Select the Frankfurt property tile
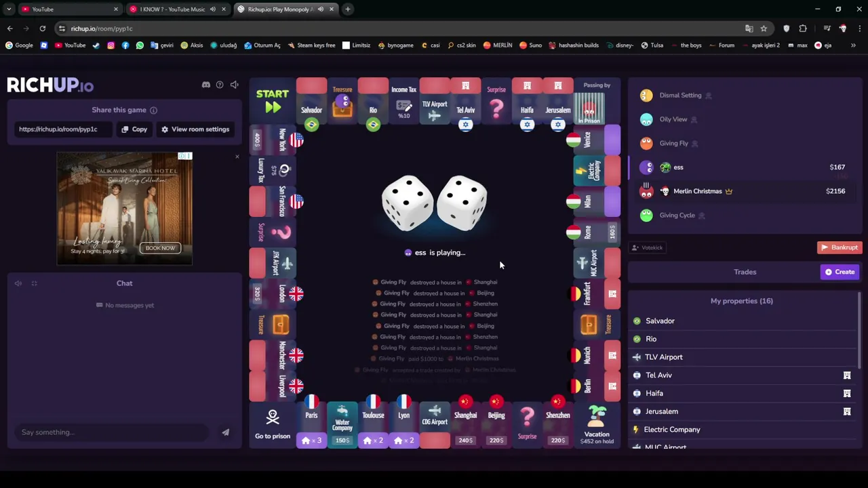Image resolution: width=868 pixels, height=488 pixels. 597,293
